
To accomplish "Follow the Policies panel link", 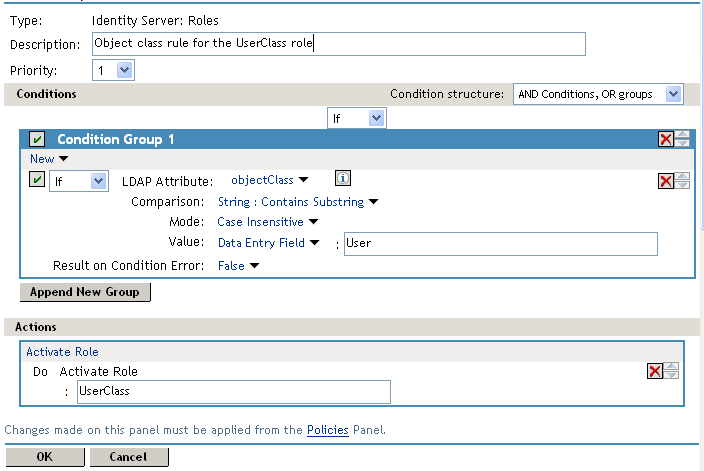I will coord(327,430).
